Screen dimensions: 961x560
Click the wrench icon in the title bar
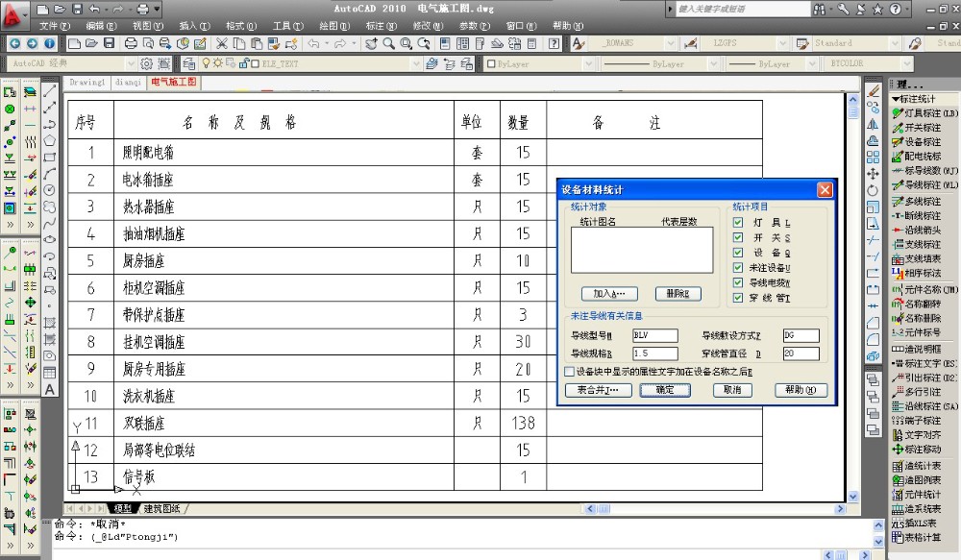(x=844, y=10)
